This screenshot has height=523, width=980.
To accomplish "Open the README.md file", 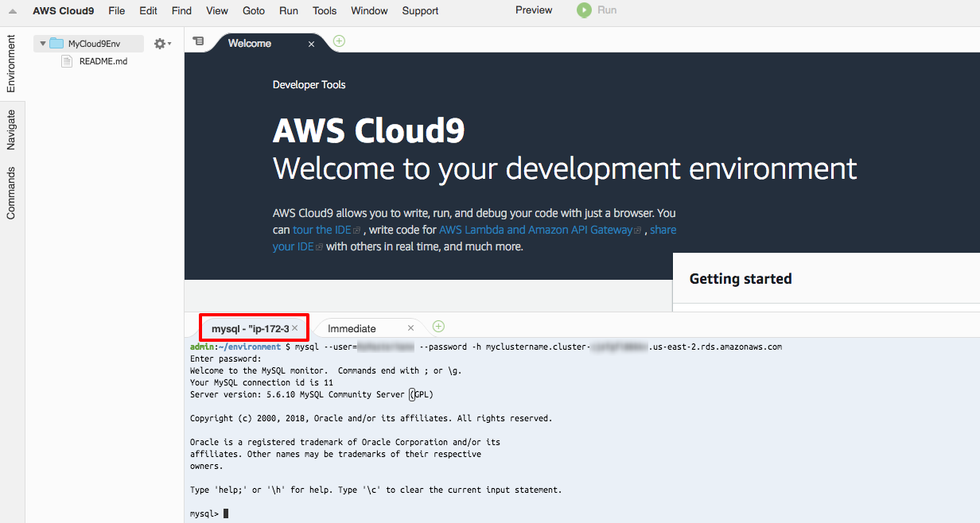I will (x=103, y=61).
